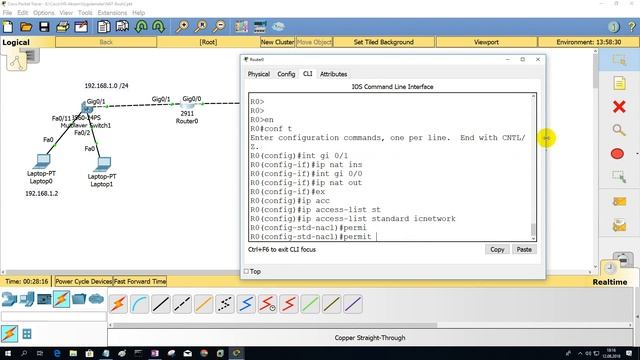Click the Undo arrow icon
Image resolution: width=640 pixels, height=360 pixels.
[x=141, y=27]
